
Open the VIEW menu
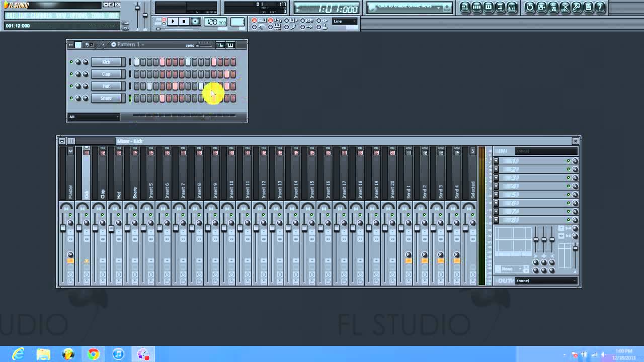point(61,16)
